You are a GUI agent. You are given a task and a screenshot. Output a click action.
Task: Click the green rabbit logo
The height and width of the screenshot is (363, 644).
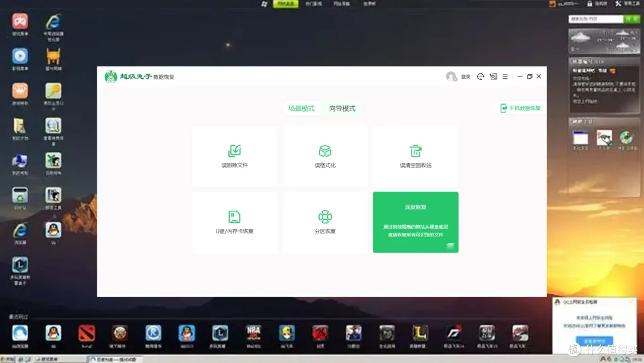pyautogui.click(x=111, y=76)
